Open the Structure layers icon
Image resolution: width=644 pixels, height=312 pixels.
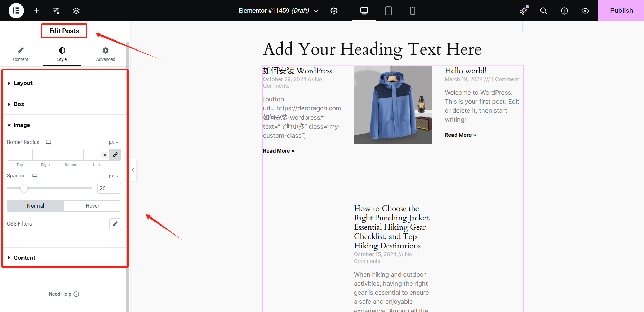coord(76,11)
